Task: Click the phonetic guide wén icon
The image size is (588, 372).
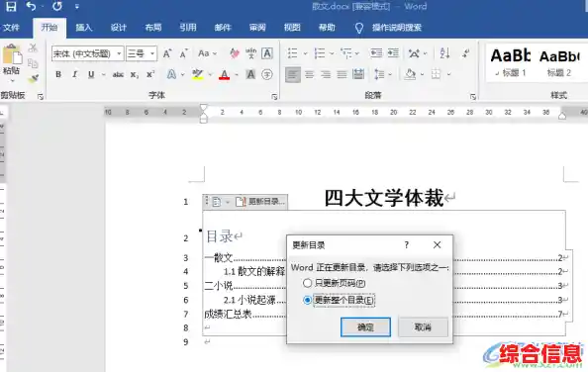Action: 250,53
